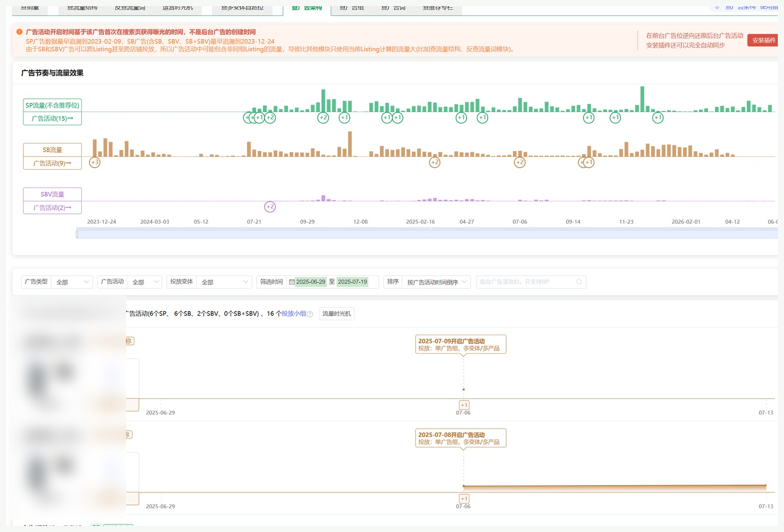Click the help question mark beside 投放小组
Screen dimensions: 784x532
(x=310, y=314)
